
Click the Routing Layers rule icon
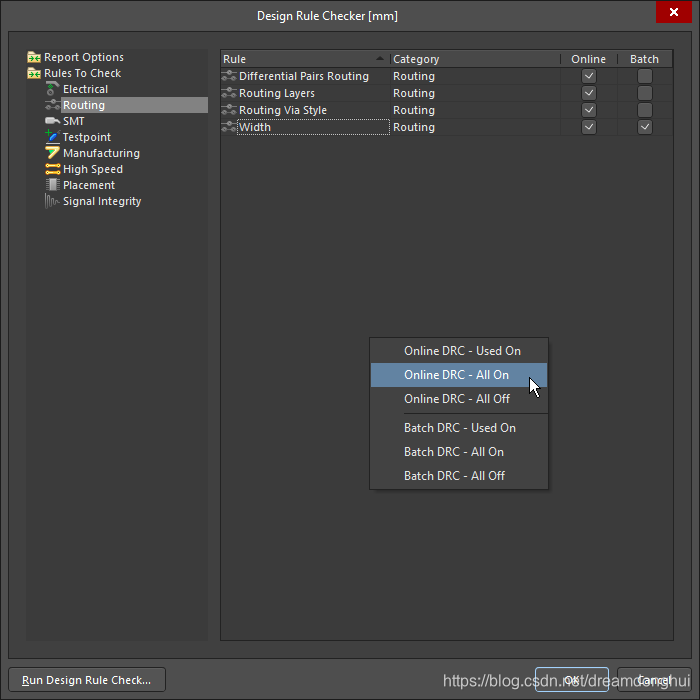pyautogui.click(x=229, y=93)
